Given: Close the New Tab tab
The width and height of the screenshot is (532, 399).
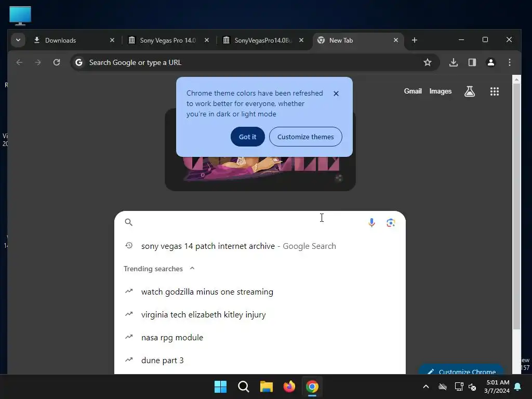Looking at the screenshot, I should pos(395,40).
